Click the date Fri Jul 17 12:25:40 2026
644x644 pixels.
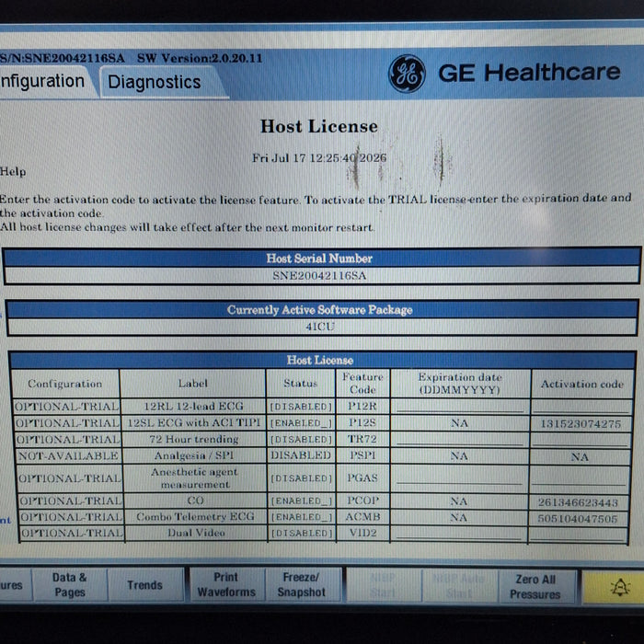pyautogui.click(x=319, y=157)
